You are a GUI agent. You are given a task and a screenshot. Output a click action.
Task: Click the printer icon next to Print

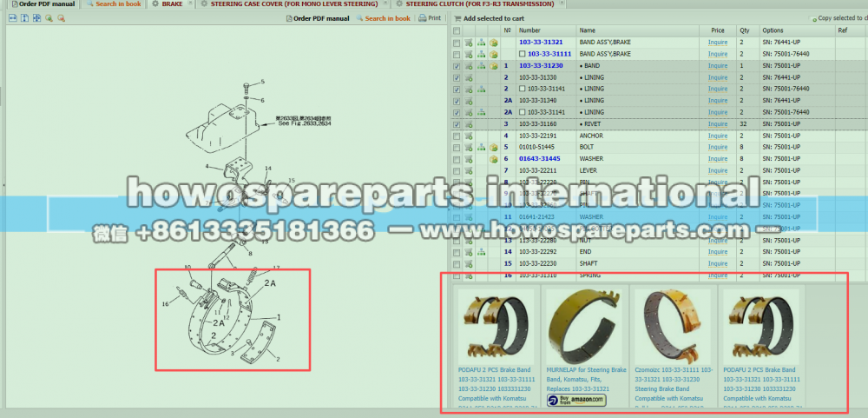[423, 17]
